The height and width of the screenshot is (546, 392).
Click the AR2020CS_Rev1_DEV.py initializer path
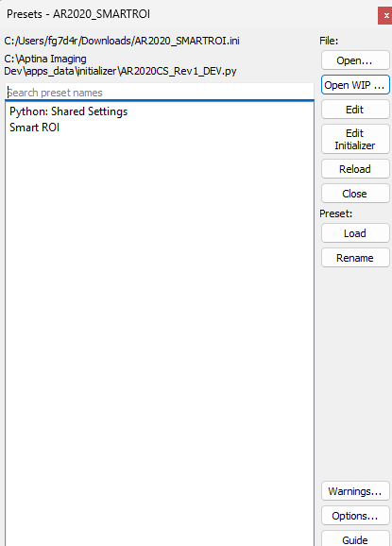point(121,65)
